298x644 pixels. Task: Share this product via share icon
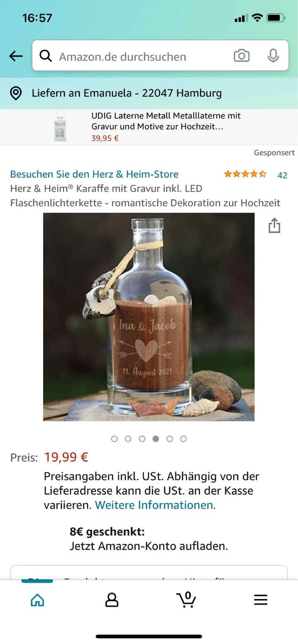click(274, 225)
